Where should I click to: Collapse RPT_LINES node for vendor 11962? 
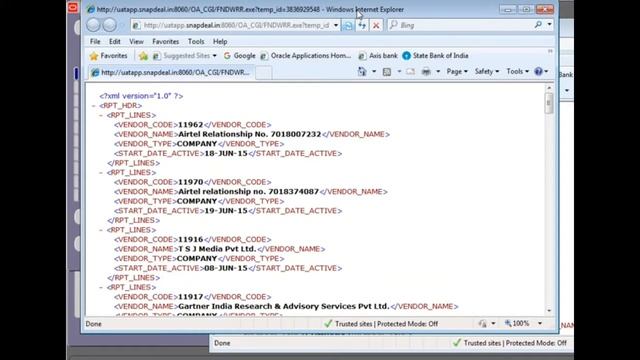coord(101,116)
